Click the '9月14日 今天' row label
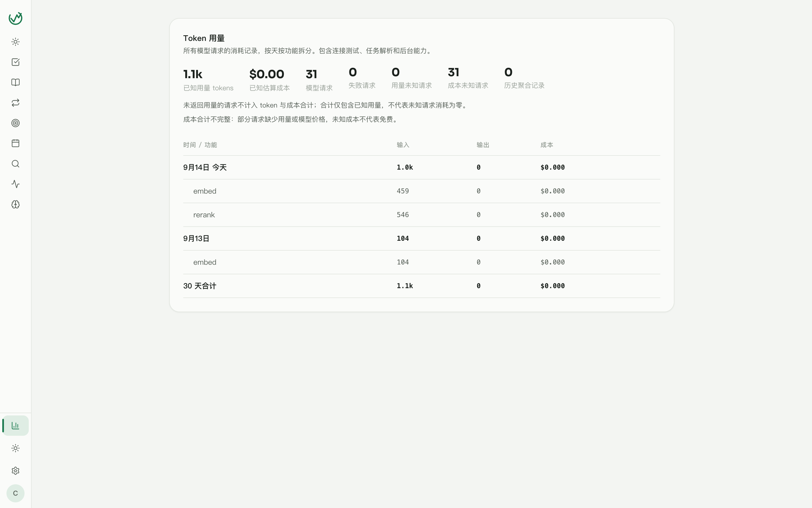812x508 pixels. 205,167
